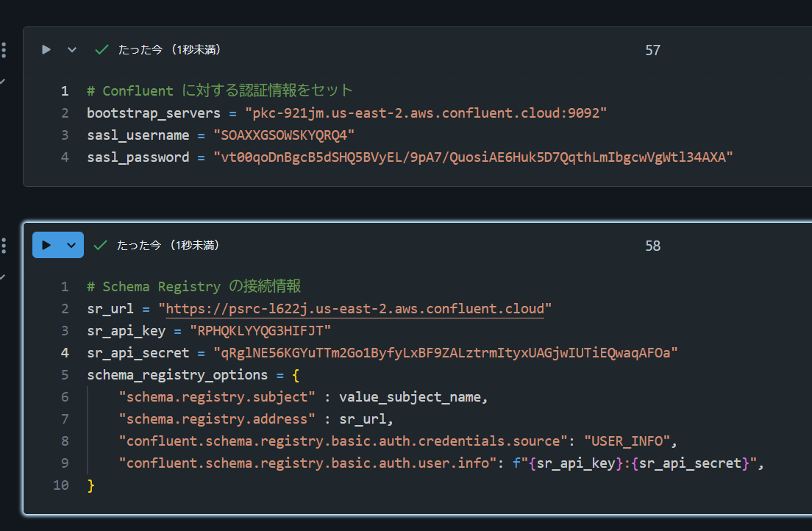
Task: Click the sasl_username variable
Action: (138, 135)
